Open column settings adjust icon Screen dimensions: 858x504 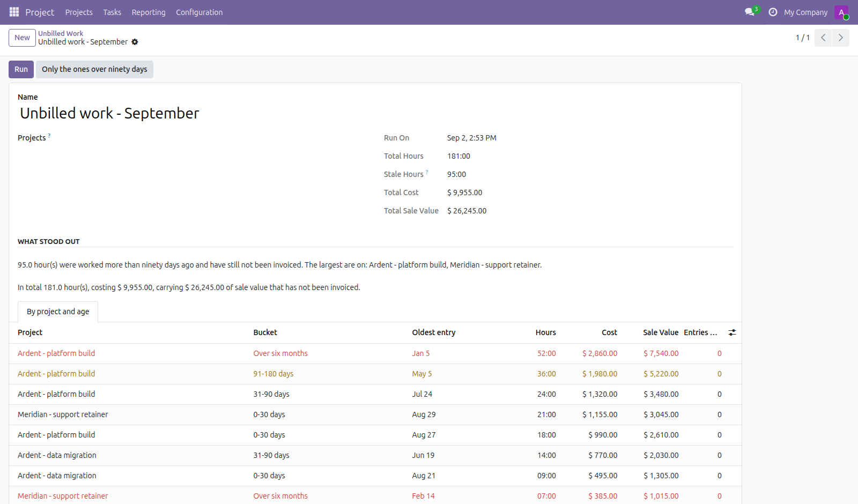[732, 332]
